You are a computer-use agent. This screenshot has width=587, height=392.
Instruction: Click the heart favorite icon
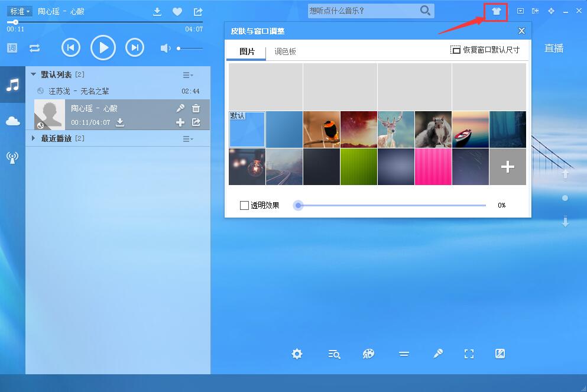177,12
